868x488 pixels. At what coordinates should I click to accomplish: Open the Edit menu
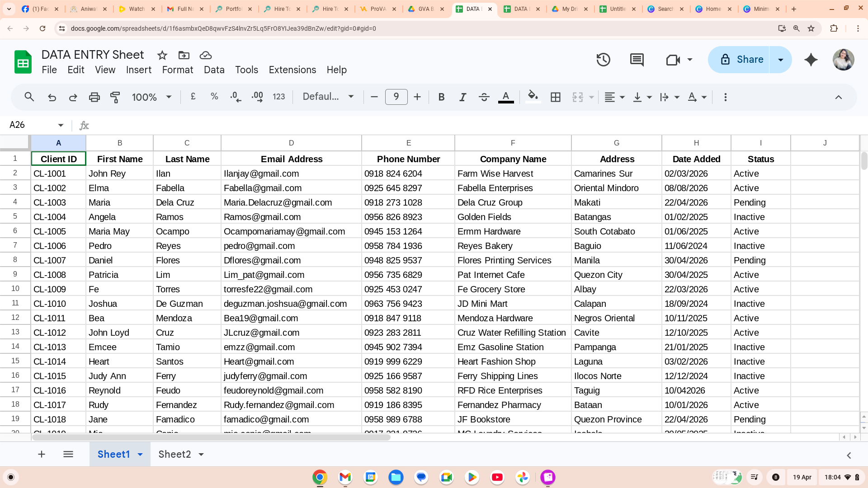pyautogui.click(x=76, y=70)
